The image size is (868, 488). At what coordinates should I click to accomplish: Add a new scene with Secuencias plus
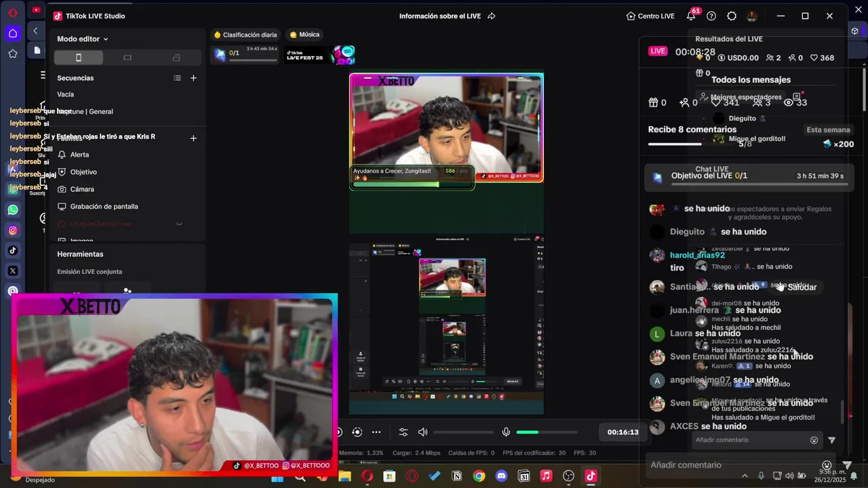coord(193,78)
